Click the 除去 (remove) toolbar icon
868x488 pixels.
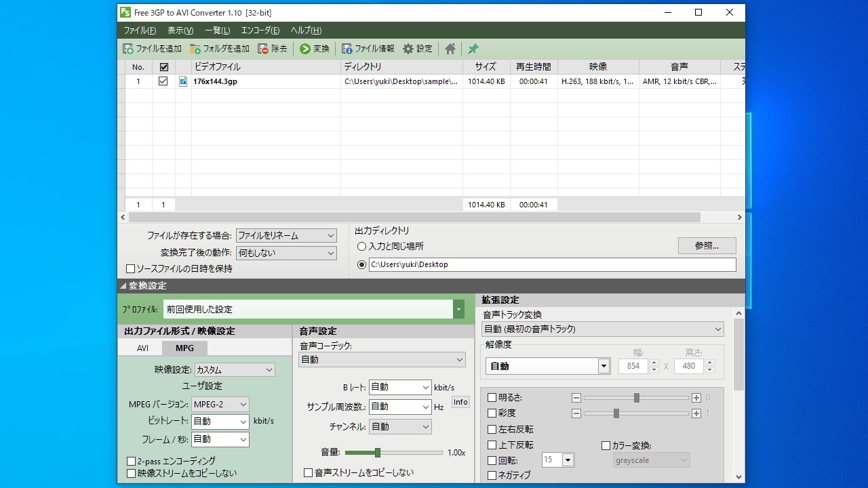coord(263,49)
